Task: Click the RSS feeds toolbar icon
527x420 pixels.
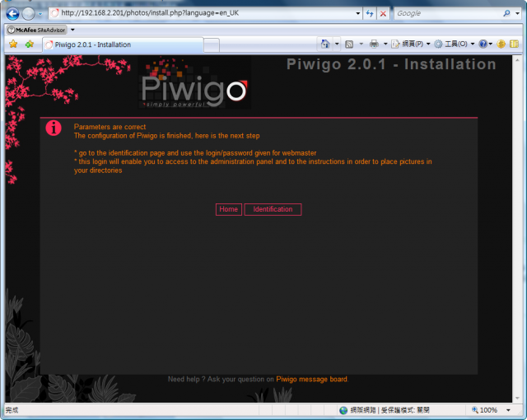Action: [x=349, y=44]
